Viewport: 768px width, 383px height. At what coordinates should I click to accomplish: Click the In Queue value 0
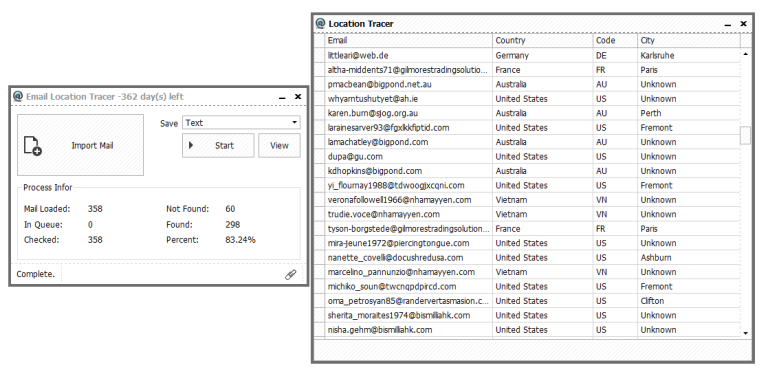tap(90, 224)
